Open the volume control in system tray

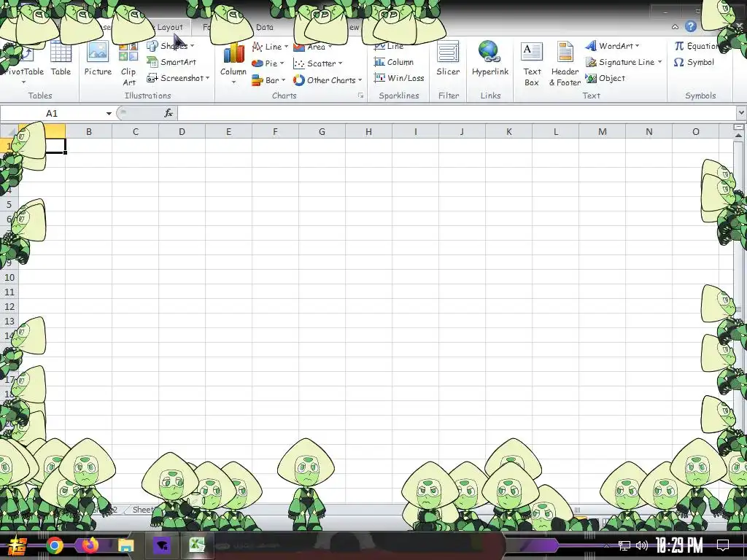pos(642,545)
